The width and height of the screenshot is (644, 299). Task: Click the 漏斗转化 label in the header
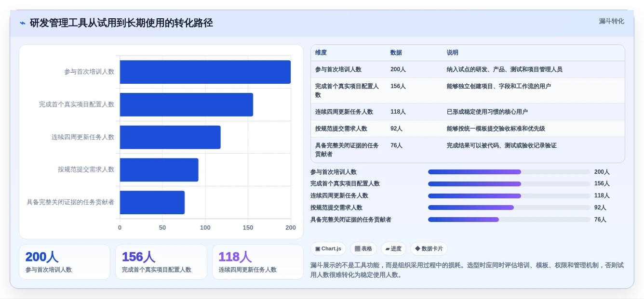(x=611, y=21)
